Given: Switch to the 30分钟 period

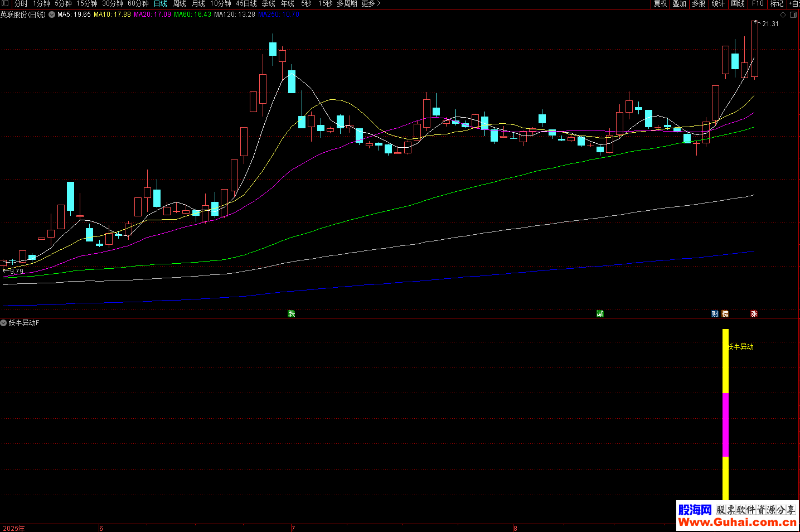Looking at the screenshot, I should click(x=113, y=3).
